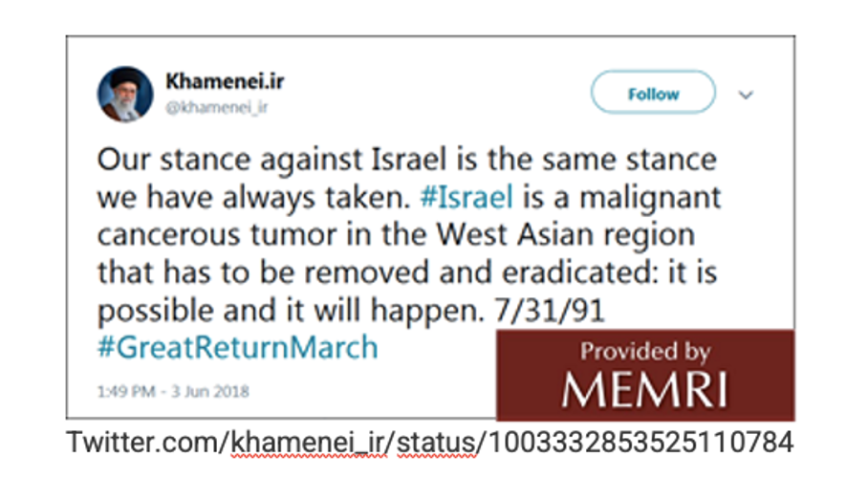This screenshot has height=478, width=868.
Task: Click "Twitter.com" in the URL caption
Action: pos(142,443)
